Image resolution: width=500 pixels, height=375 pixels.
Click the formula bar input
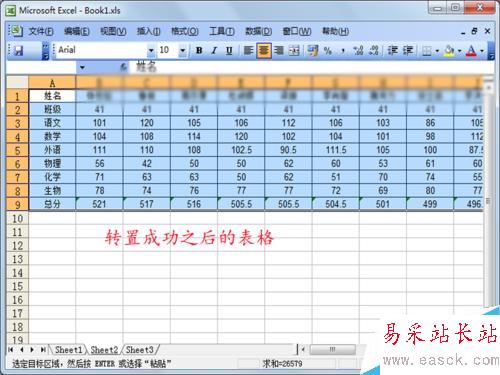(313, 68)
